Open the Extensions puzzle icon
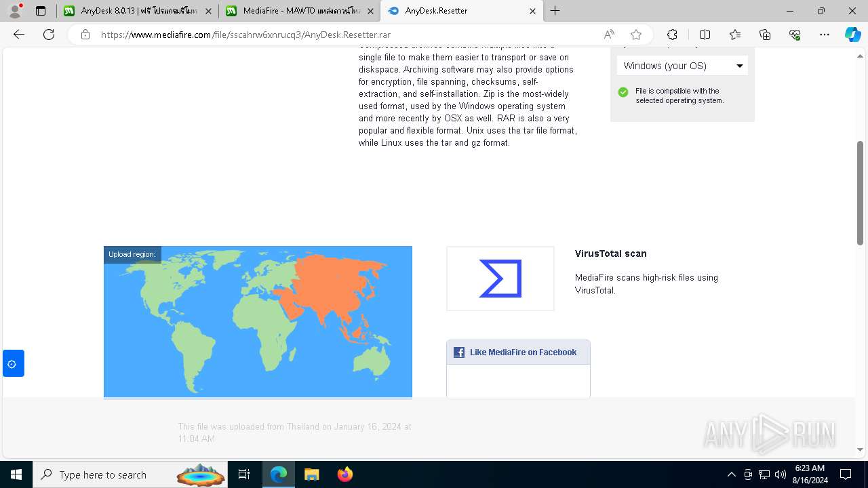868x488 pixels. click(672, 35)
